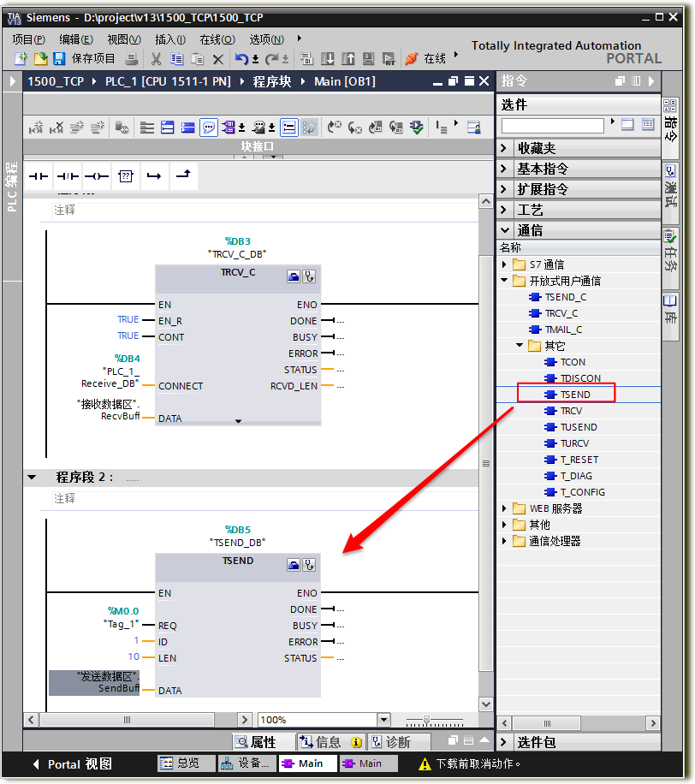Click the compile check icon in editor toolbar

coord(417,128)
